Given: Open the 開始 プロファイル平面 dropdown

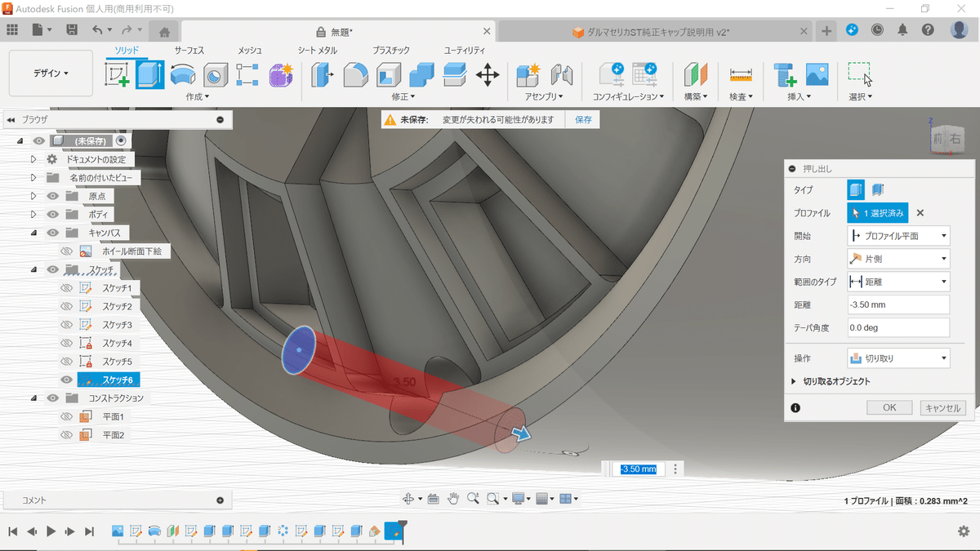Looking at the screenshot, I should [x=898, y=236].
